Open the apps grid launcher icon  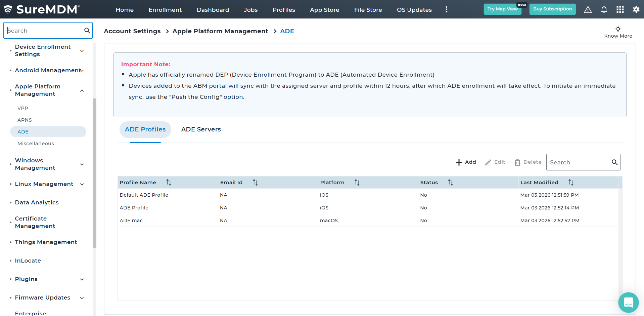(620, 10)
